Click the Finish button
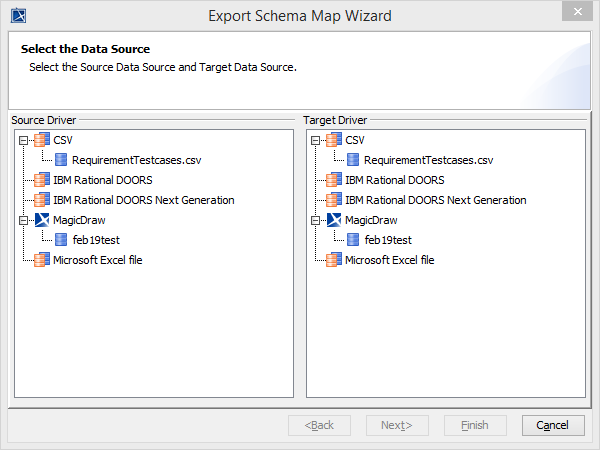Image resolution: width=600 pixels, height=450 pixels. point(475,425)
